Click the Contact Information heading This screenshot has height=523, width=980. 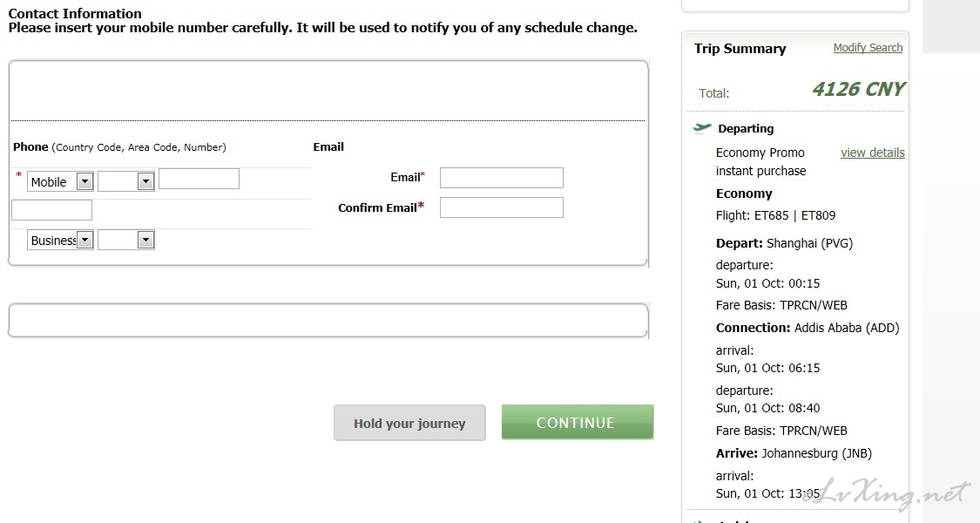pos(75,13)
